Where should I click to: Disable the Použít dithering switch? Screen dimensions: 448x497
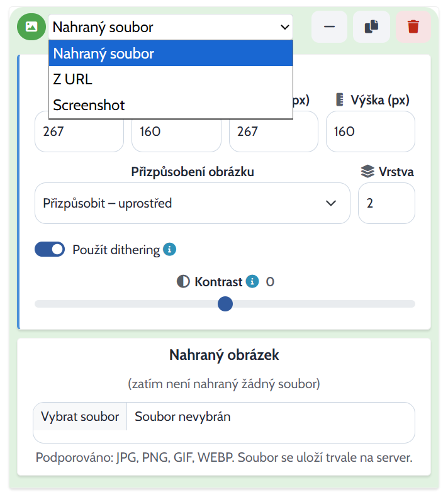coord(50,250)
